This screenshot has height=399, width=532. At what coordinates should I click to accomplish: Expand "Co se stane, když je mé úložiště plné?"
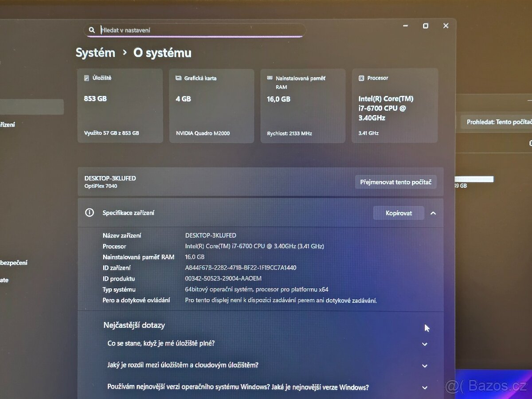coord(424,344)
